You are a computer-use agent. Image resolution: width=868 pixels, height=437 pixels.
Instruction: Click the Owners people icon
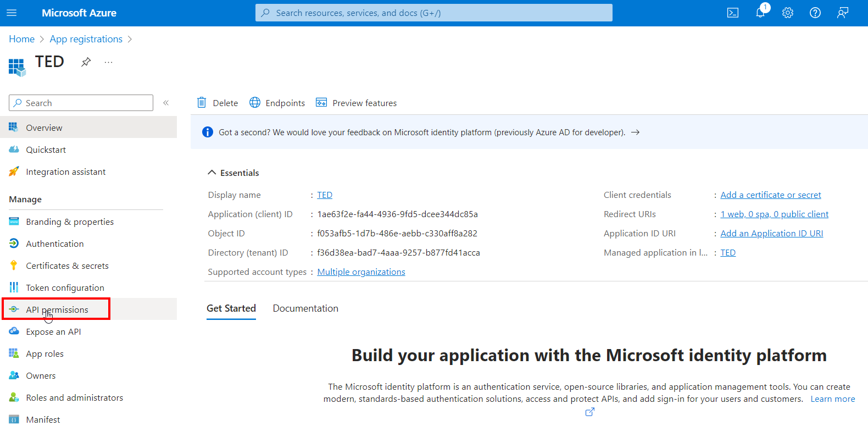coord(14,375)
